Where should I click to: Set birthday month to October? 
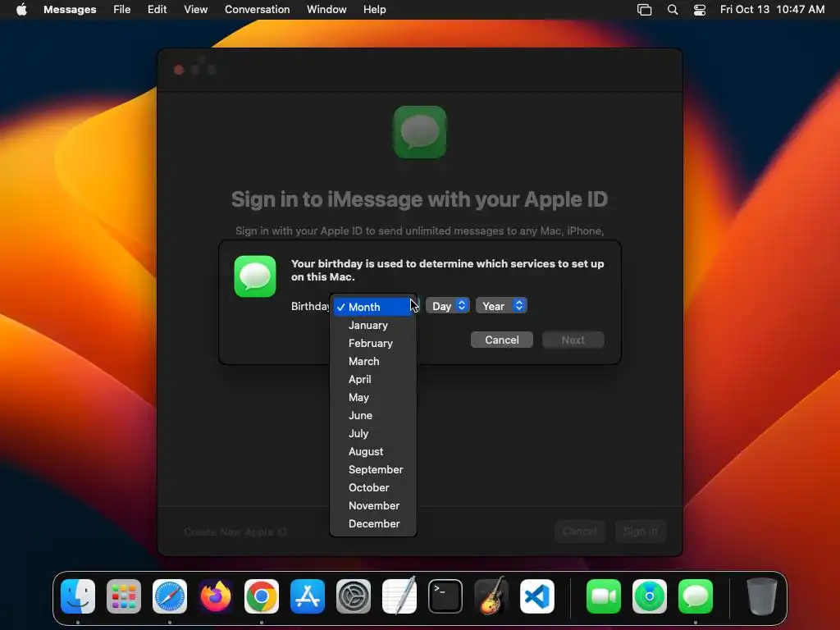click(x=373, y=488)
